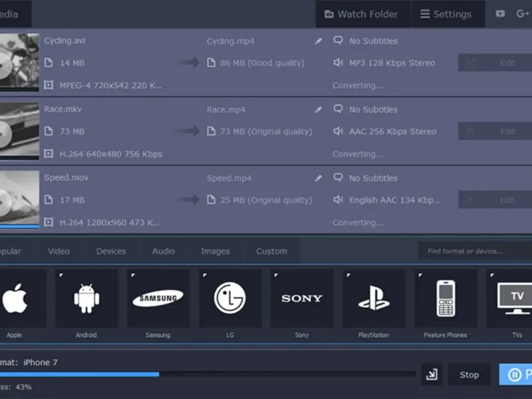
Task: Rename output Speed.mp4 with pencil icon
Action: (319, 178)
